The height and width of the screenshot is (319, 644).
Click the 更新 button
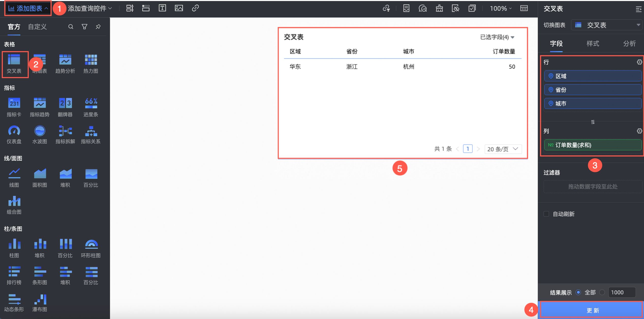pos(592,310)
